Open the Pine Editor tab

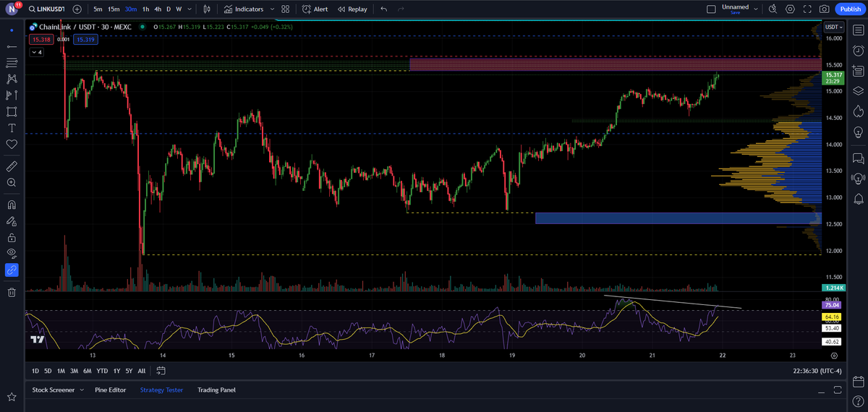[111, 390]
